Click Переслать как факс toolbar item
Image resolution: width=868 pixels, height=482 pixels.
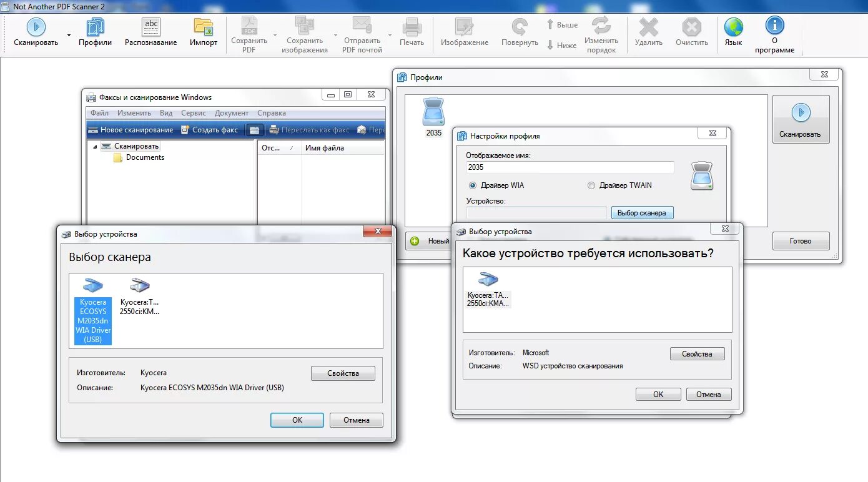[310, 130]
